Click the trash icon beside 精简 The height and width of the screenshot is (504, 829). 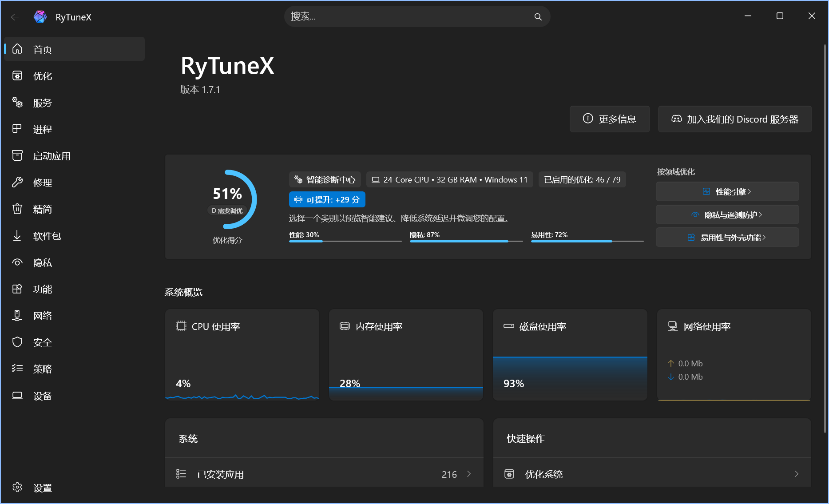17,209
